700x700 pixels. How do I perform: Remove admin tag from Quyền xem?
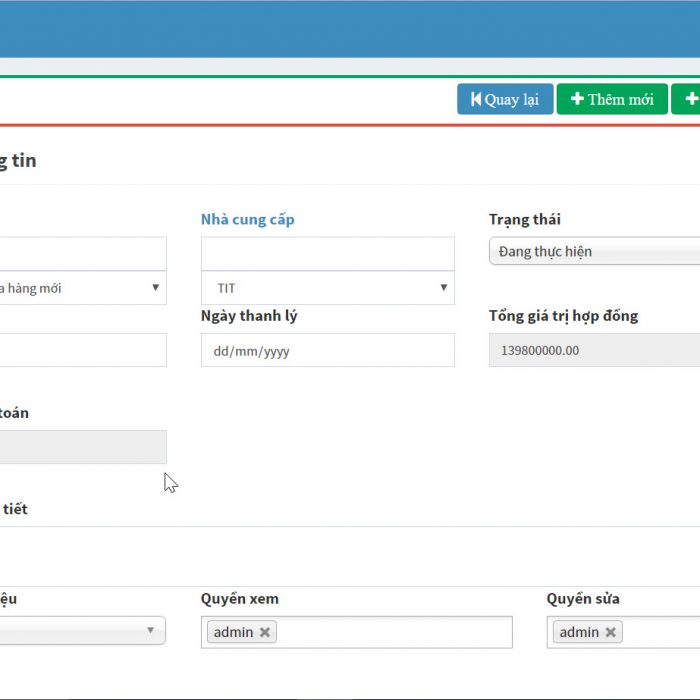(265, 632)
